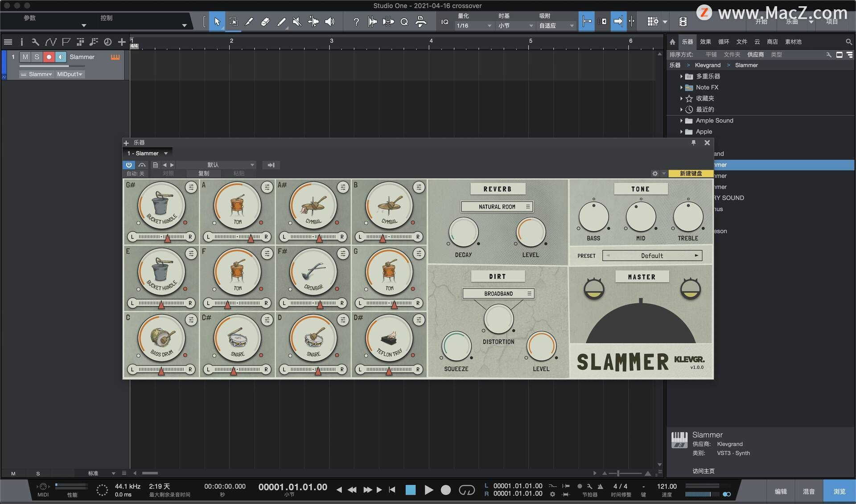The image size is (856, 504).
Task: Open the snap 自适应 dropdown
Action: click(x=556, y=26)
